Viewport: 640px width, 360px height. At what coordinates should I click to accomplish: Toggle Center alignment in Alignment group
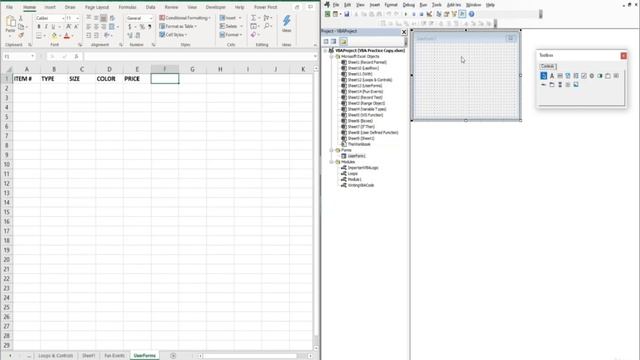coord(96,27)
